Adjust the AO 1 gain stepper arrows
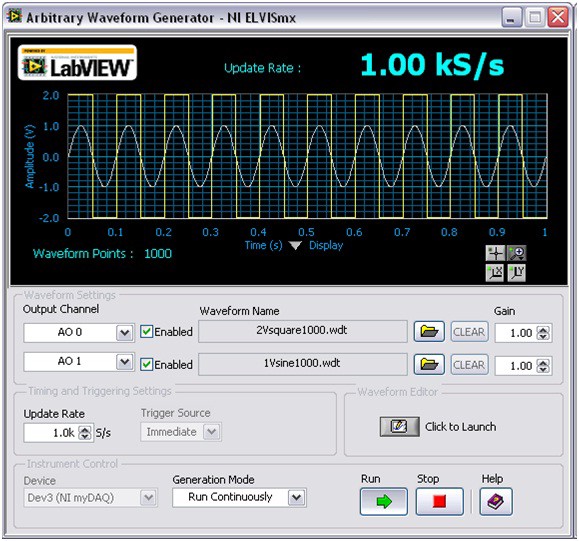Screen dimensions: 579x541 [542, 366]
